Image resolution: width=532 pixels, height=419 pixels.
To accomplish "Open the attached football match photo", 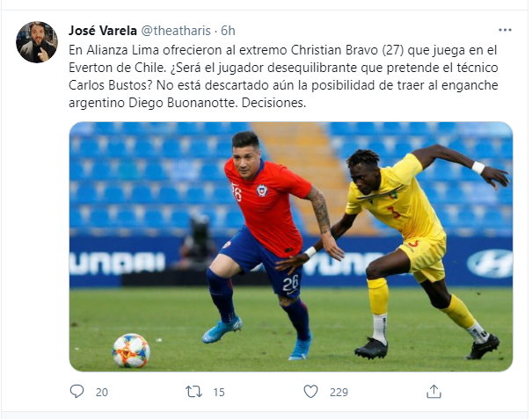I will 291,247.
